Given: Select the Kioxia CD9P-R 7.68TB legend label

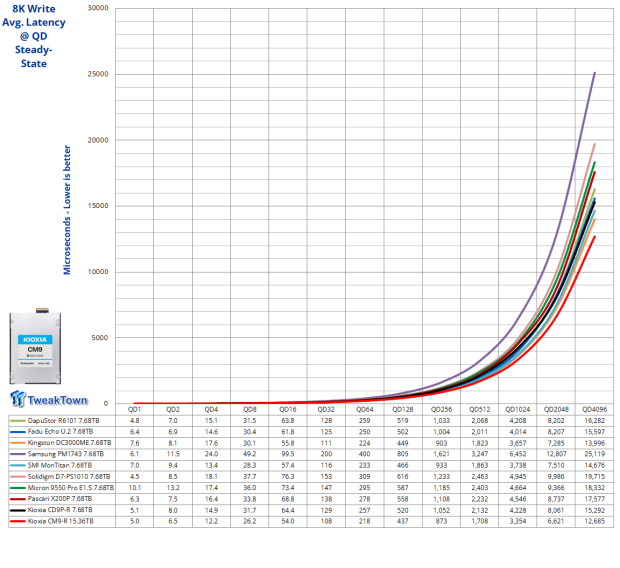Looking at the screenshot, I should point(60,510).
